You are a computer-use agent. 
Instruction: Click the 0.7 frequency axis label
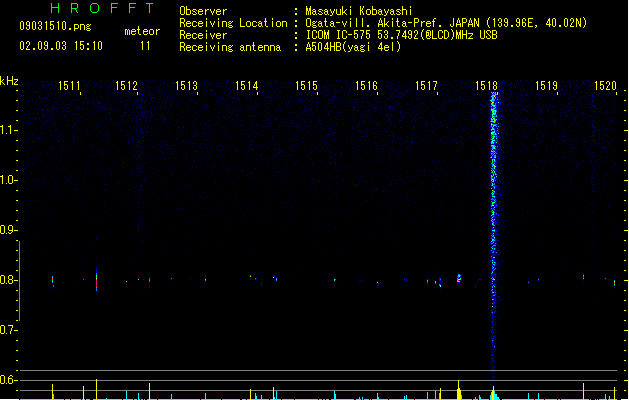8,330
